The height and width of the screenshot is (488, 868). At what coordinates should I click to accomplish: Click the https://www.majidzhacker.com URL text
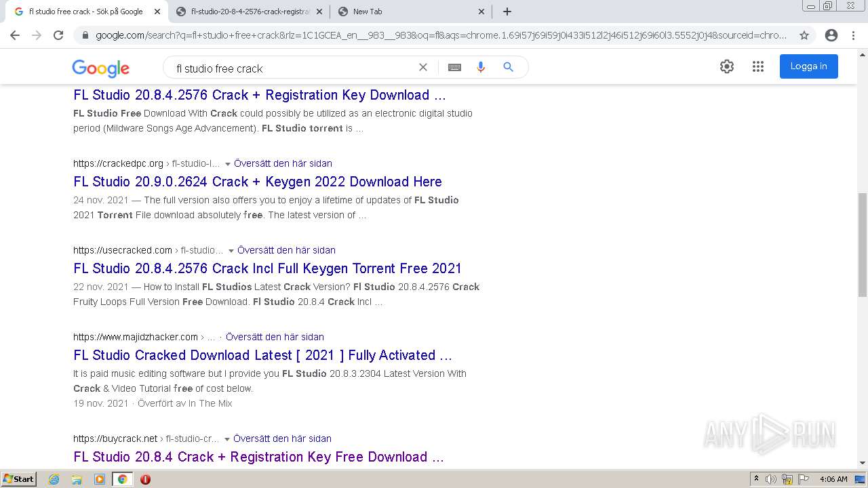(x=136, y=337)
